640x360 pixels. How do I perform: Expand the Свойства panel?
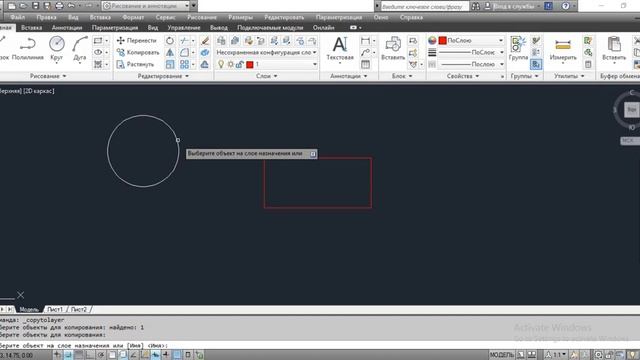coord(462,76)
